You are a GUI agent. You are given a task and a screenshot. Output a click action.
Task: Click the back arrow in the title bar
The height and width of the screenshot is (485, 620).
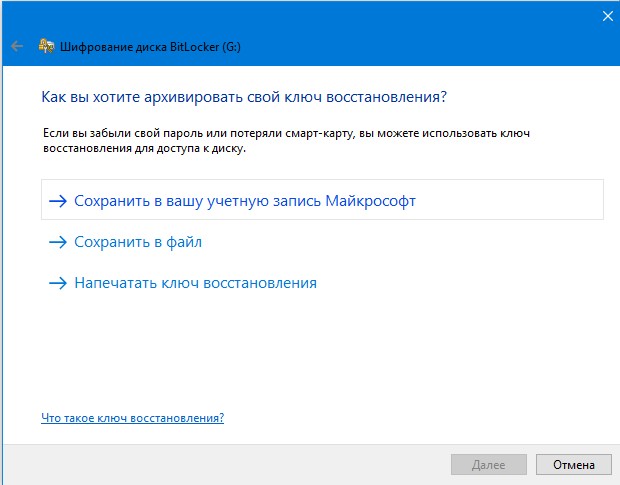16,46
